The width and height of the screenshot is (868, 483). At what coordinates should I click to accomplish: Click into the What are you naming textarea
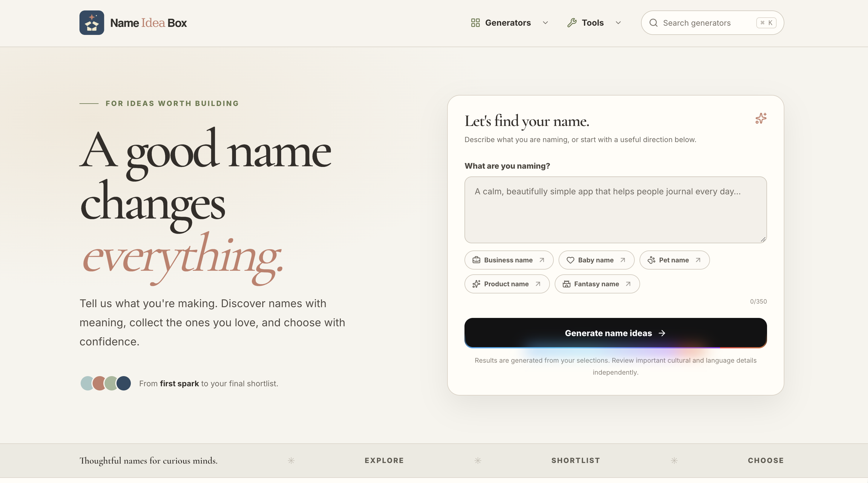(615, 210)
